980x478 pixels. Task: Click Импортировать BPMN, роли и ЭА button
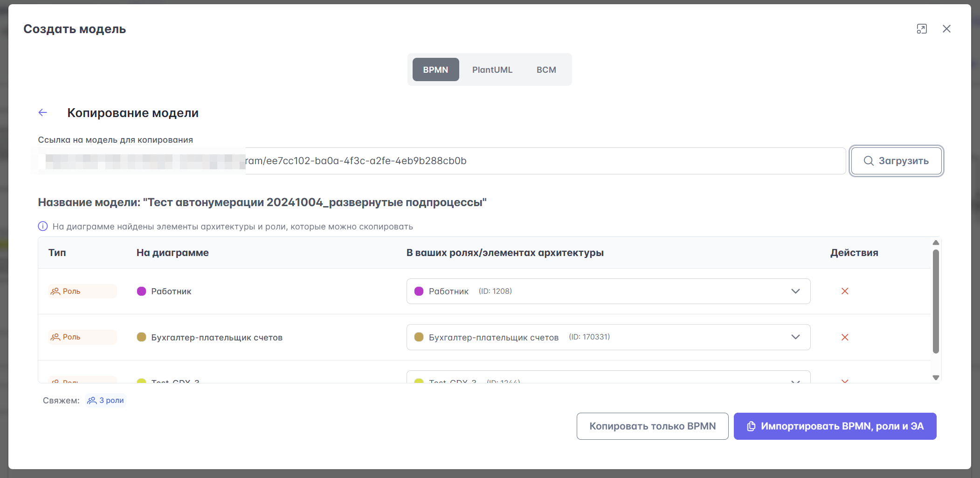835,426
